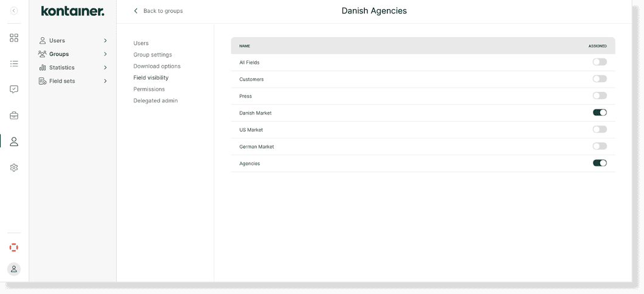Screen dimensions: 644x294
Task: Select the user icon in left rail
Action: click(x=14, y=141)
